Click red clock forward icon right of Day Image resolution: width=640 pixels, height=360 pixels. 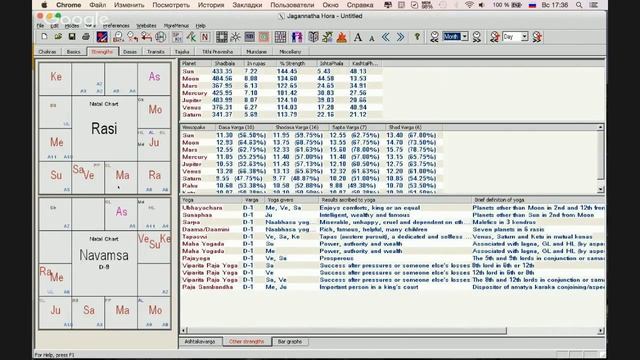(x=537, y=37)
